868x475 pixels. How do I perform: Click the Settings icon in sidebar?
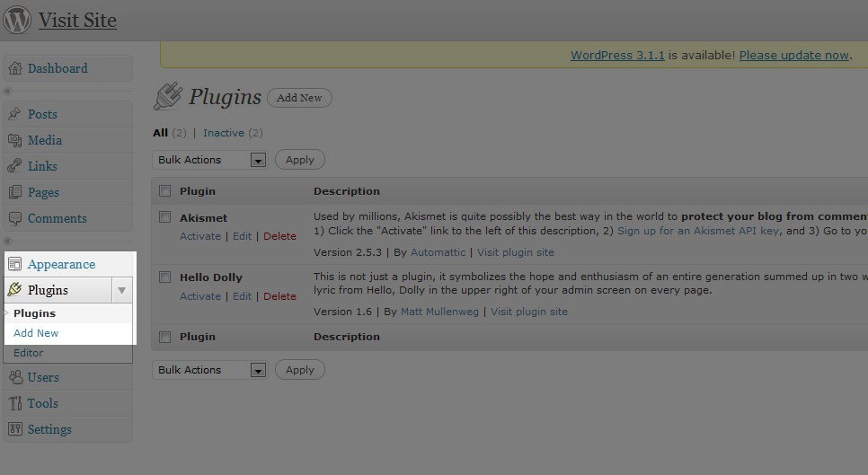pyautogui.click(x=15, y=429)
